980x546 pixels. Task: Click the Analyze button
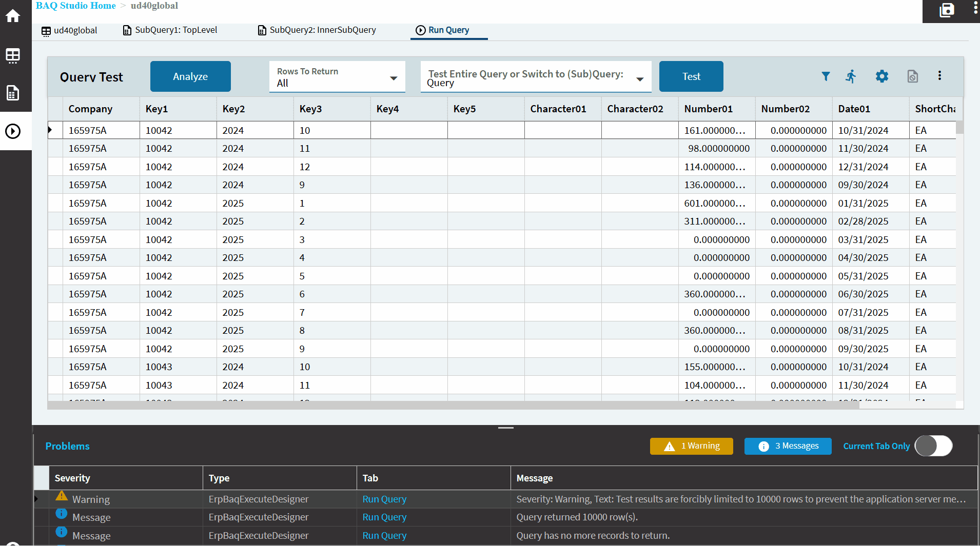[x=190, y=76]
